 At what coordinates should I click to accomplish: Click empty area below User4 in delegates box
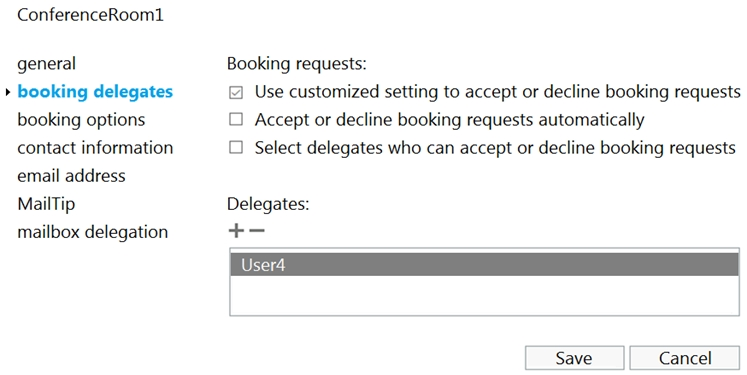(x=485, y=294)
